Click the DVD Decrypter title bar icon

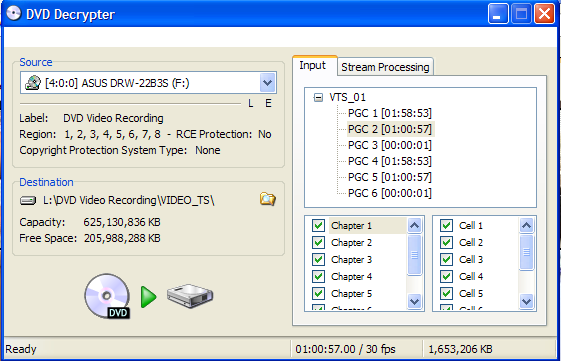click(x=14, y=14)
